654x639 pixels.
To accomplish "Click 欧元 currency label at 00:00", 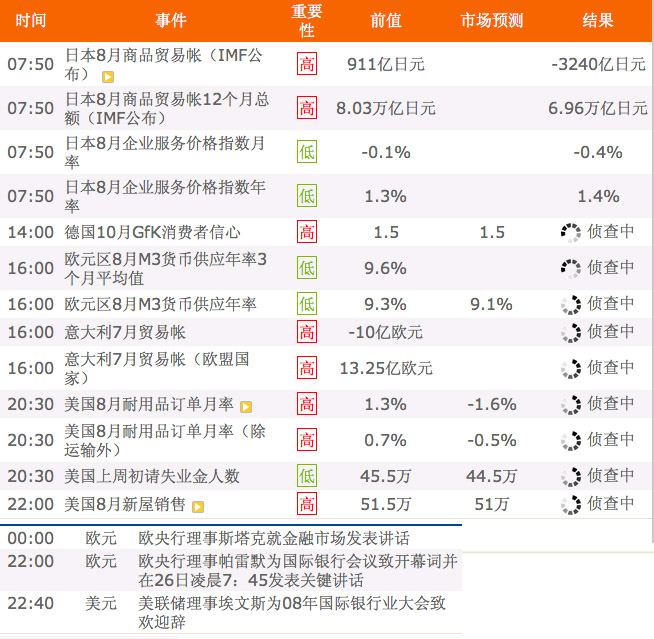I will coord(101,538).
